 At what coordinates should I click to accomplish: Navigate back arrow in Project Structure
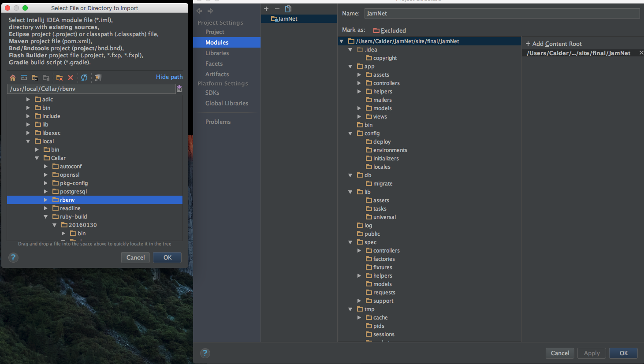(199, 11)
